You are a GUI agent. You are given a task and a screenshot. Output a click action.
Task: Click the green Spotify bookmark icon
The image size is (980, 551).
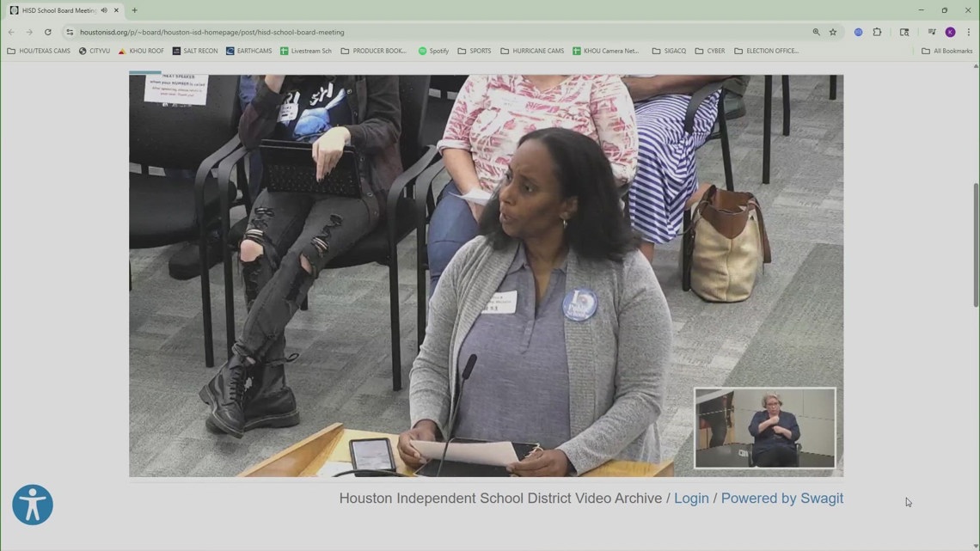pos(422,51)
